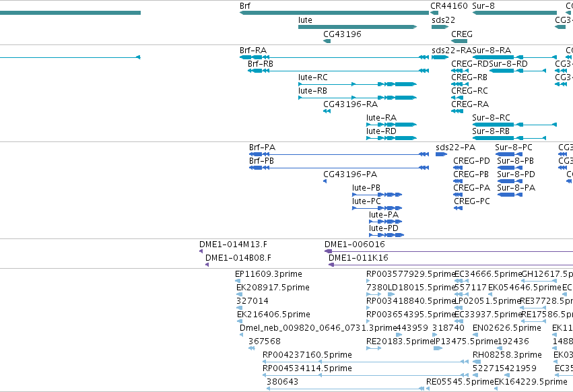Image resolution: width=573 pixels, height=392 pixels.
Task: Click the sds22-PA protein label
Action: (x=455, y=148)
